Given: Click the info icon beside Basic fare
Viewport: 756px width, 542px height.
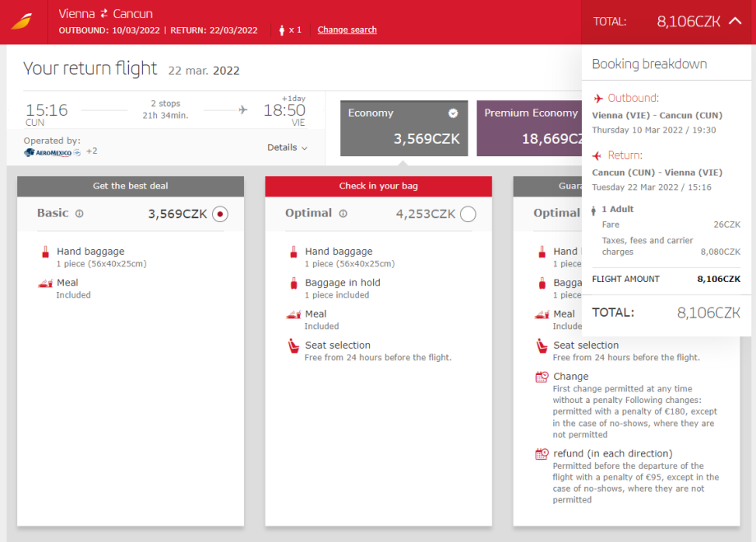Looking at the screenshot, I should (x=80, y=214).
